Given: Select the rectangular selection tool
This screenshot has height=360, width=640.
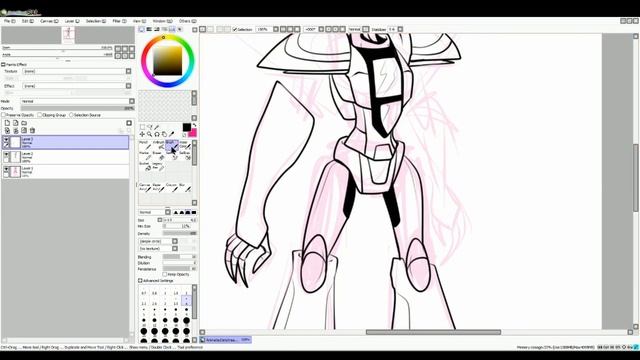Looking at the screenshot, I should tap(142, 127).
